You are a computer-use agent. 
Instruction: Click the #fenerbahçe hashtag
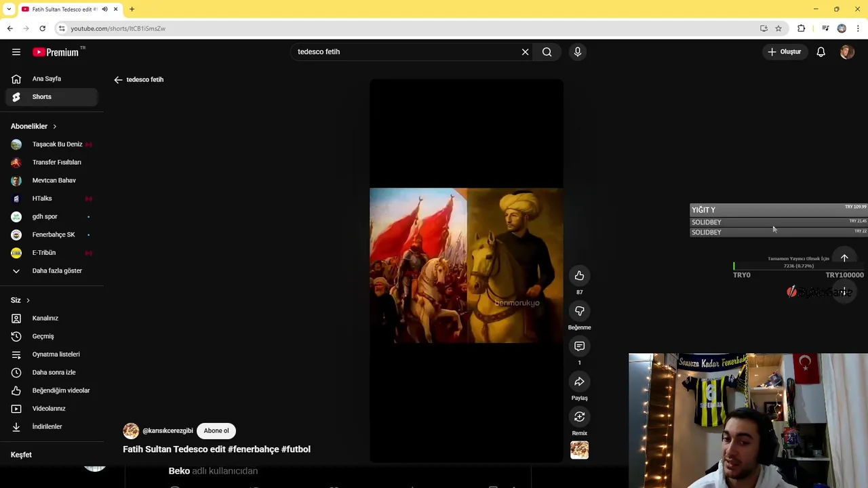[254, 449]
